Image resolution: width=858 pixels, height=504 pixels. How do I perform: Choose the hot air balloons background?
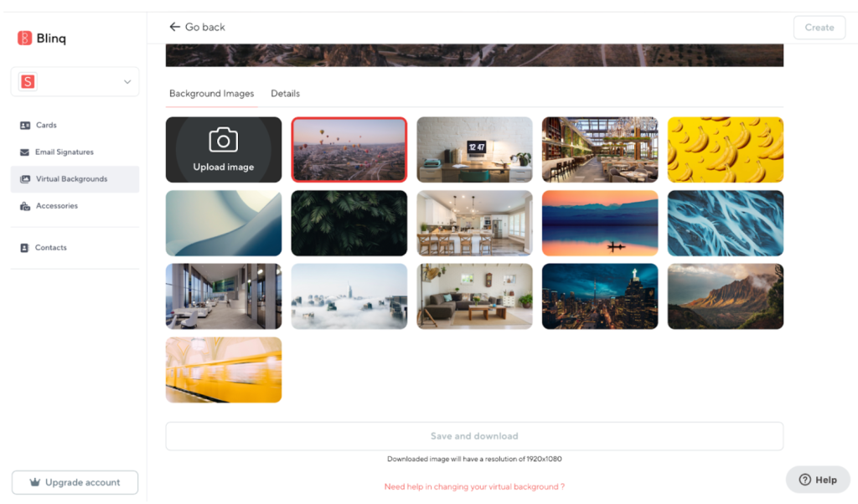click(x=349, y=150)
